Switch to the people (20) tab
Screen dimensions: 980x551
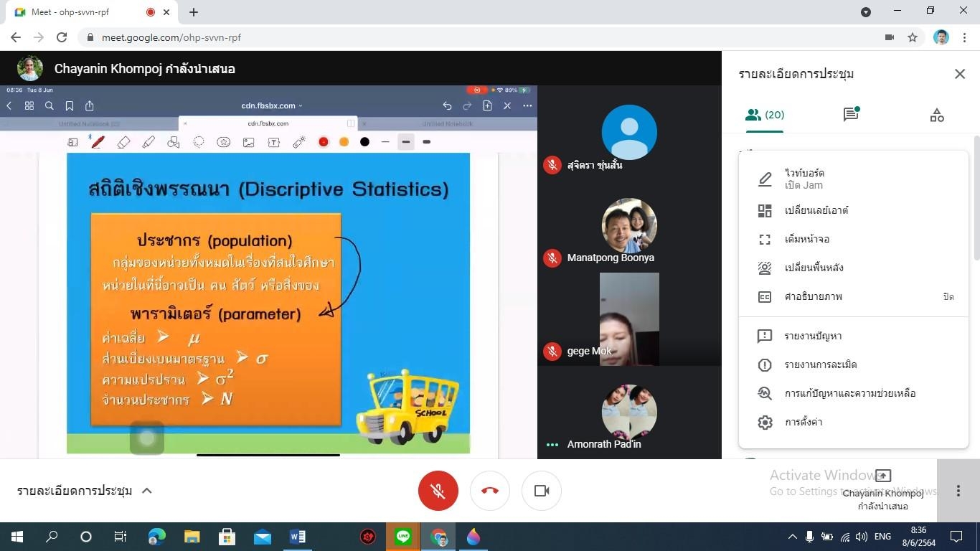(x=765, y=115)
